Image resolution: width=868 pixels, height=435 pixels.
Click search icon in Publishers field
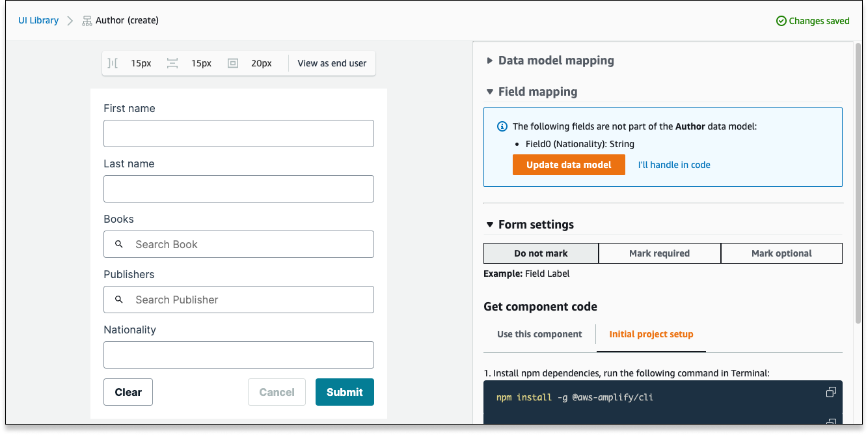tap(119, 300)
